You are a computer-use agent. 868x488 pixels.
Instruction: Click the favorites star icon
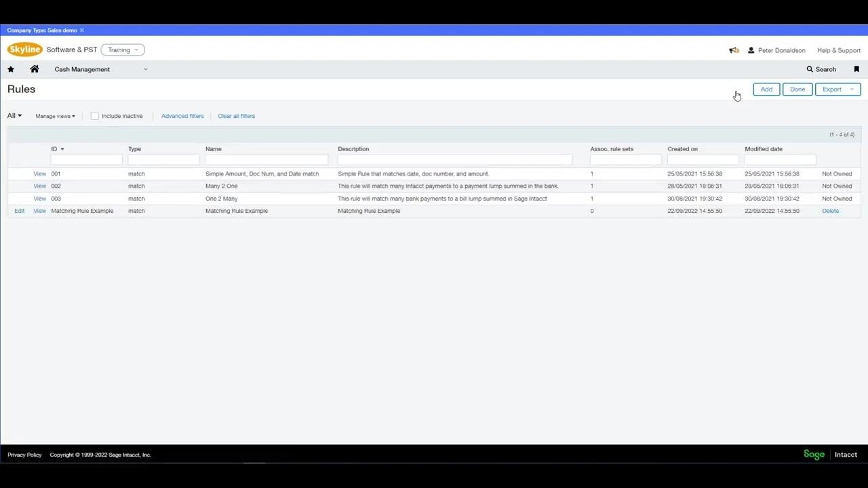pyautogui.click(x=11, y=69)
